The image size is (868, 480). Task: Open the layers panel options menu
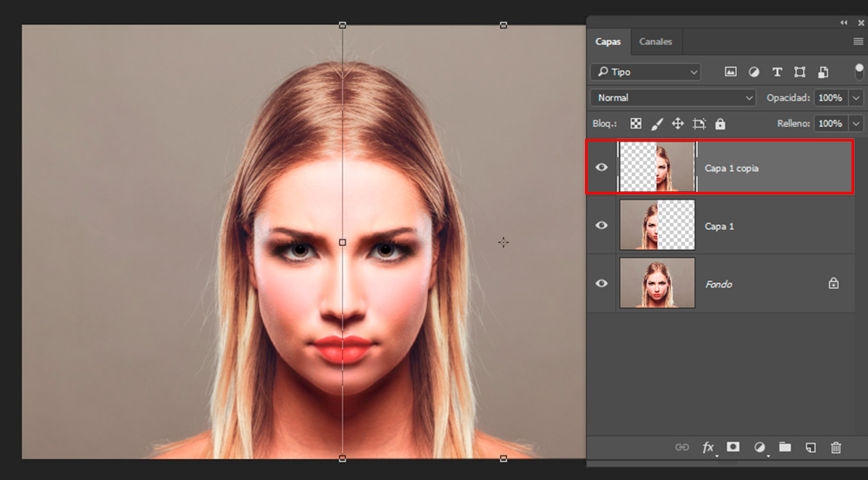(x=858, y=42)
